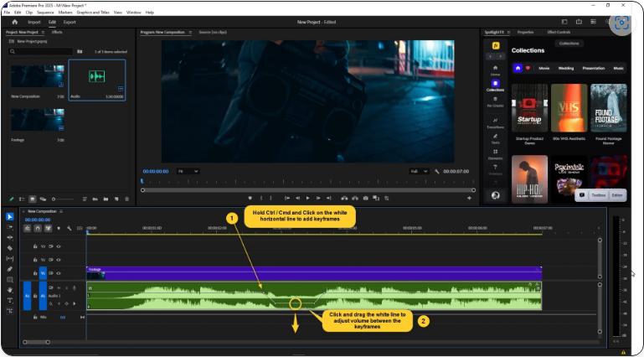
Task: Select the Rectangle shape tool
Action: [10, 280]
